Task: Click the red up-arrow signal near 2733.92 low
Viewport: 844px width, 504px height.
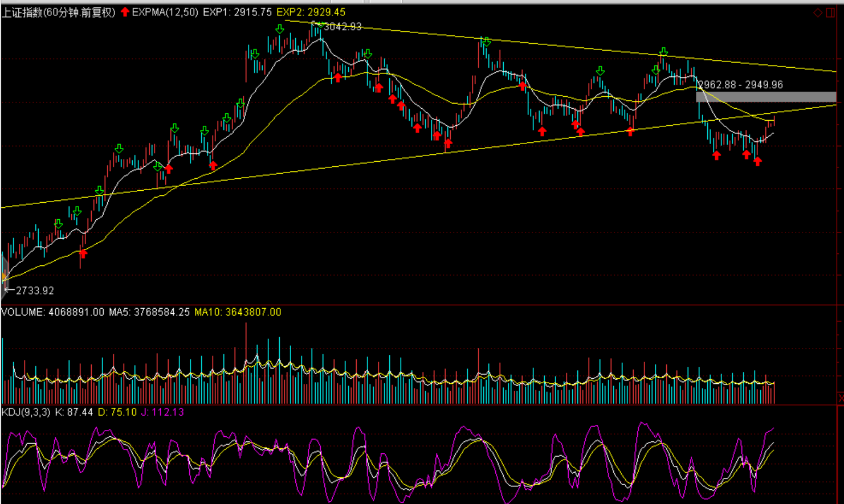Action: click(83, 253)
